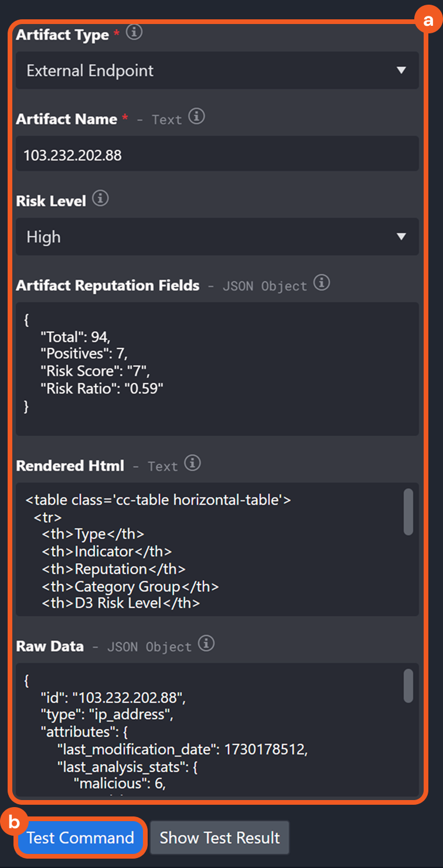Screen dimensions: 443x868
Task: Click the red asterisk beside Artifact Type
Action: tap(116, 32)
